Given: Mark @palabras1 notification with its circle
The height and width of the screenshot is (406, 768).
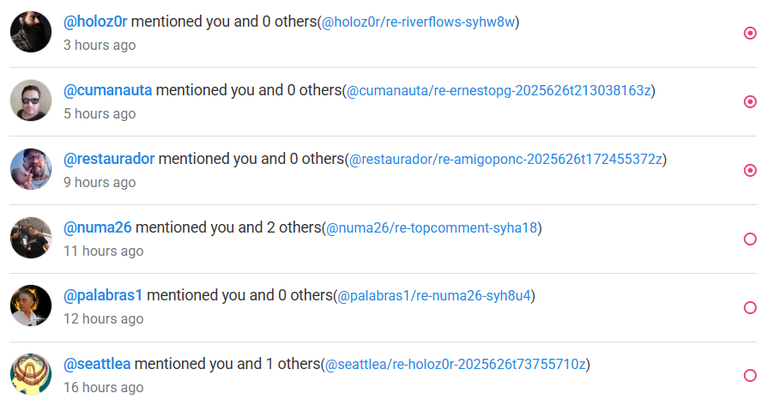Looking at the screenshot, I should click(x=750, y=308).
